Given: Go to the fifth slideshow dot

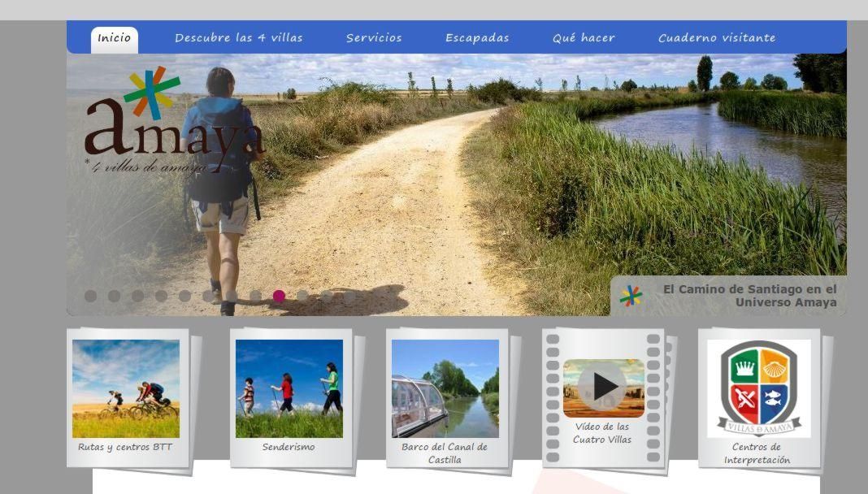Looking at the screenshot, I should pos(184,296).
